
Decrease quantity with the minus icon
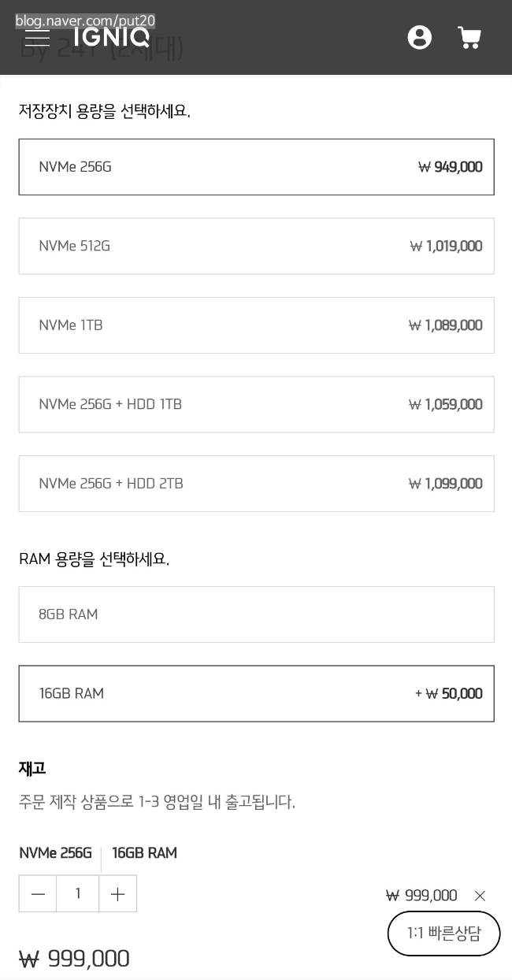[38, 893]
